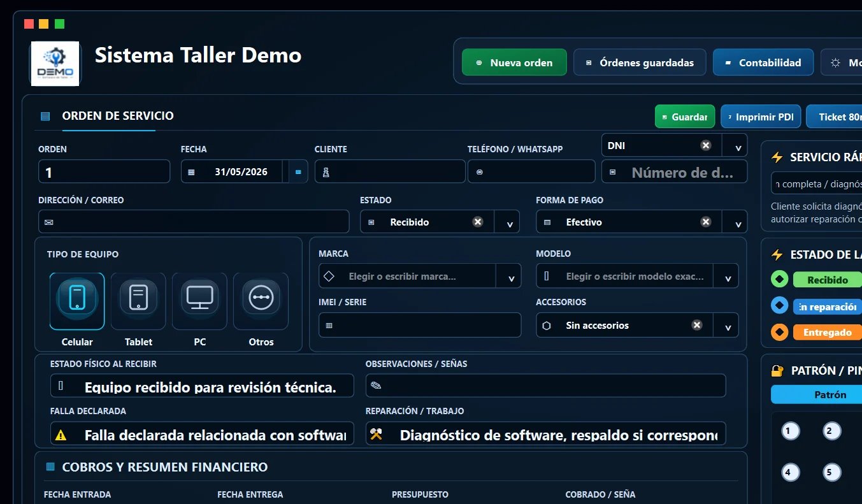Click the Cobros y resumen financiero icon
Image resolution: width=862 pixels, height=504 pixels.
[50, 467]
